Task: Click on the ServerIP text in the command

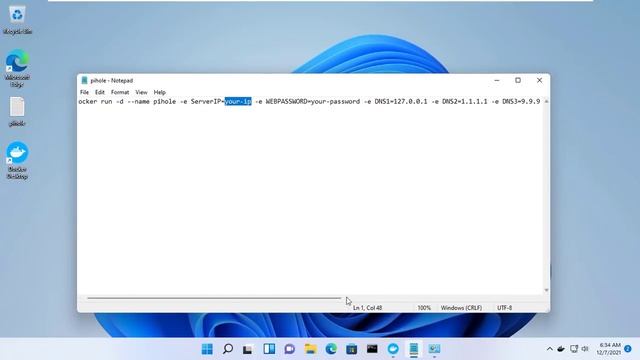Action: [x=206, y=101]
